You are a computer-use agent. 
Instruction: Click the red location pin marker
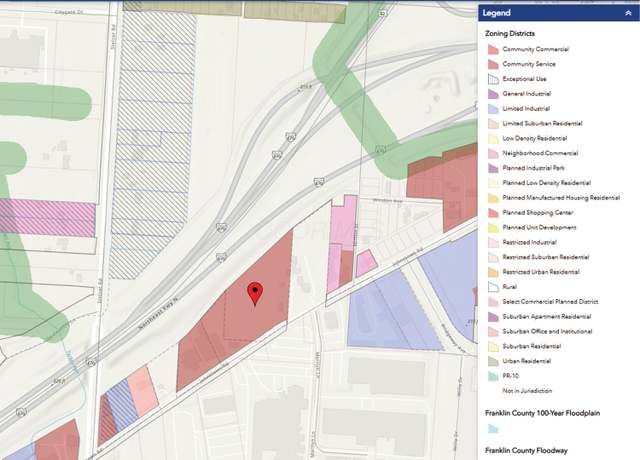[x=255, y=293]
